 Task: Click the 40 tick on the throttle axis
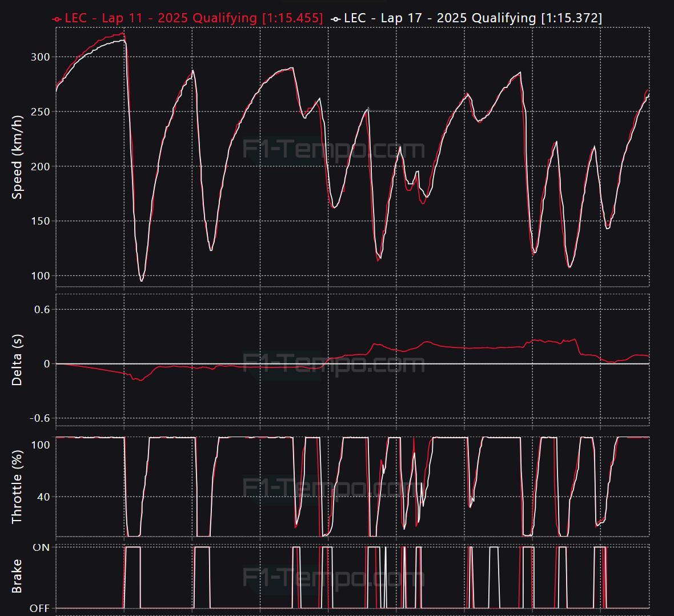pyautogui.click(x=43, y=497)
